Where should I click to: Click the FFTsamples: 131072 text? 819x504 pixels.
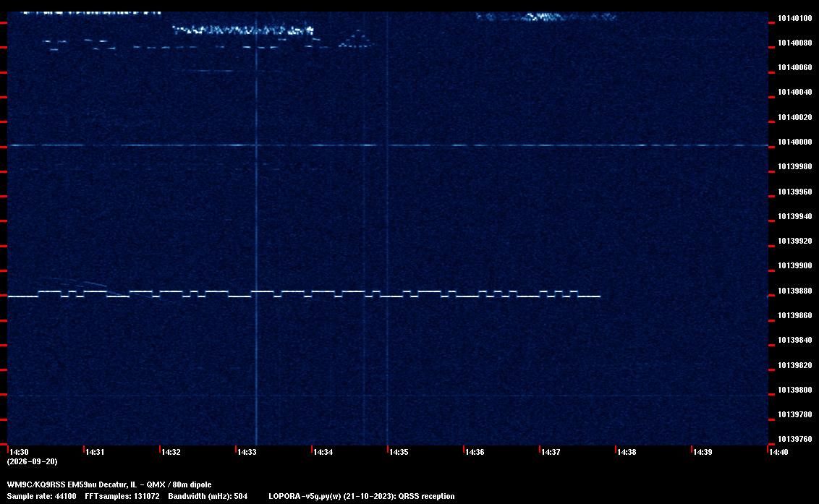tap(122, 496)
